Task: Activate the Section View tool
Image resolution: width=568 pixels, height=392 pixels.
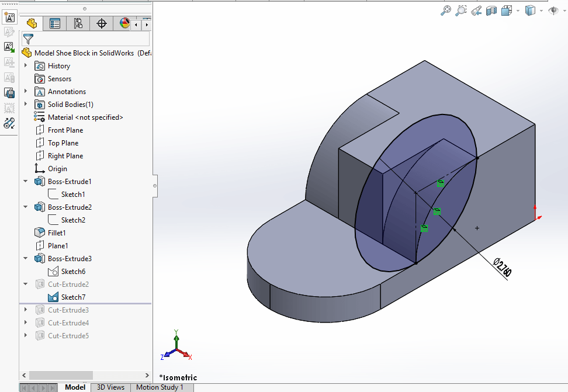Action: point(491,11)
